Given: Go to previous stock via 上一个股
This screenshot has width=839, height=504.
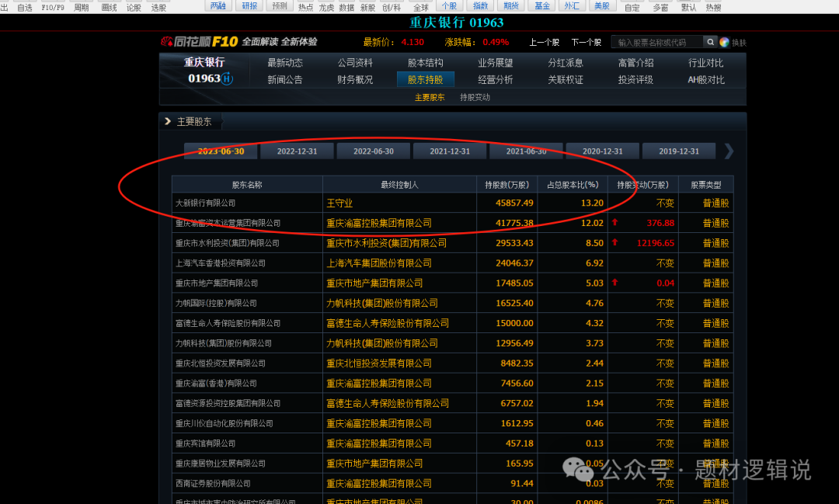Looking at the screenshot, I should 544,42.
